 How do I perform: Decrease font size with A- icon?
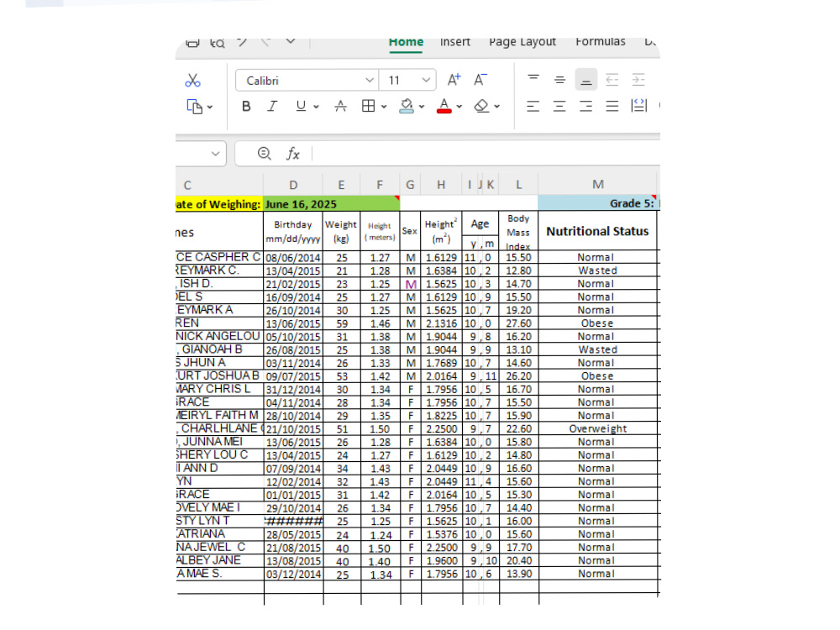pos(480,80)
